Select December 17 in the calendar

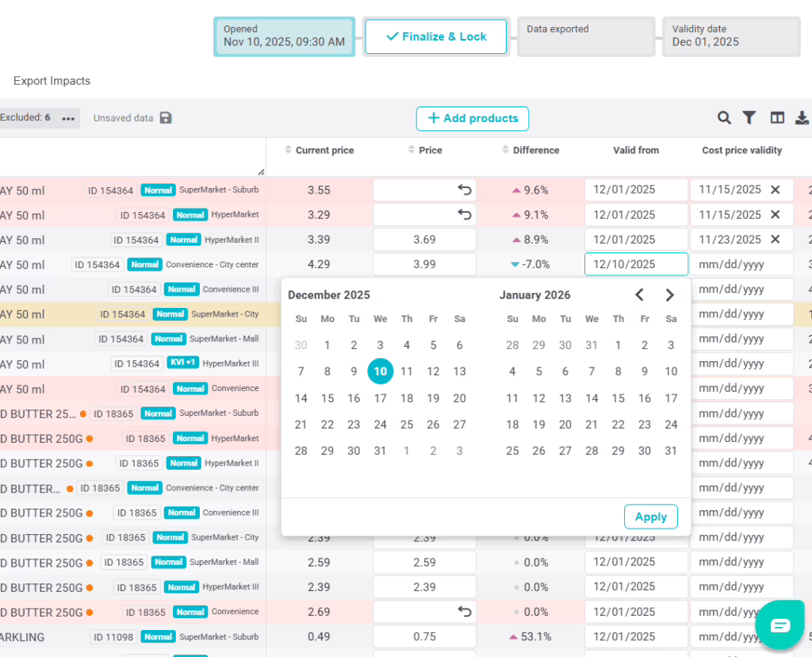380,398
